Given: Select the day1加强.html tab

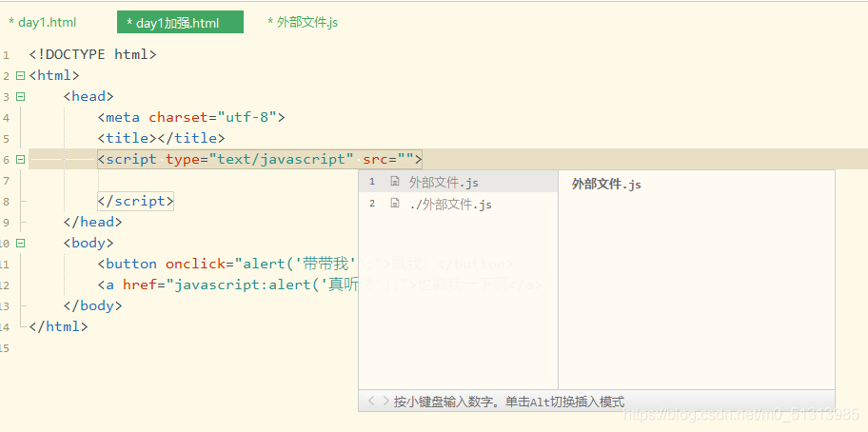Looking at the screenshot, I should coord(180,23).
